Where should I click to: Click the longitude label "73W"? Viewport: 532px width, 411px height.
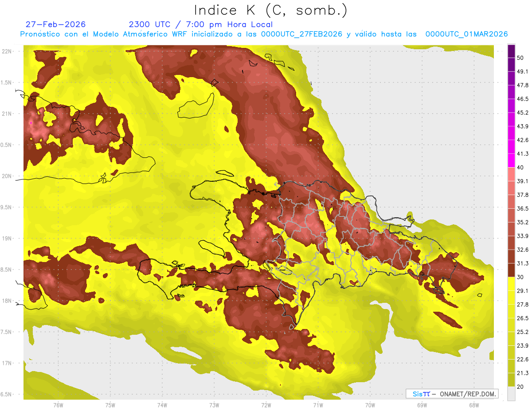click(x=214, y=405)
